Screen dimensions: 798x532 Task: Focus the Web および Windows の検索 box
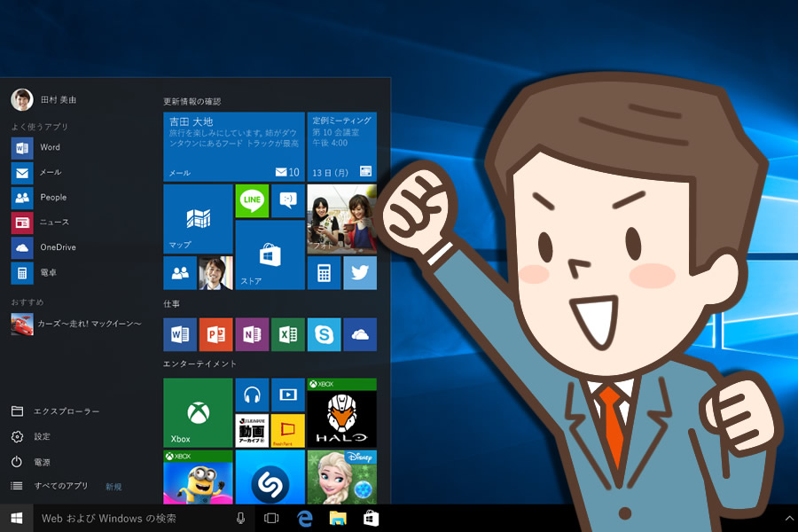point(144,518)
